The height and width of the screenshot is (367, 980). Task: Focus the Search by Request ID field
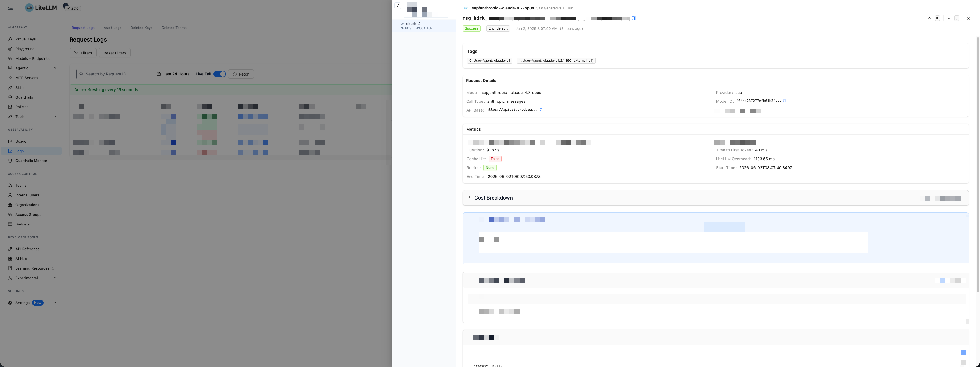point(113,74)
